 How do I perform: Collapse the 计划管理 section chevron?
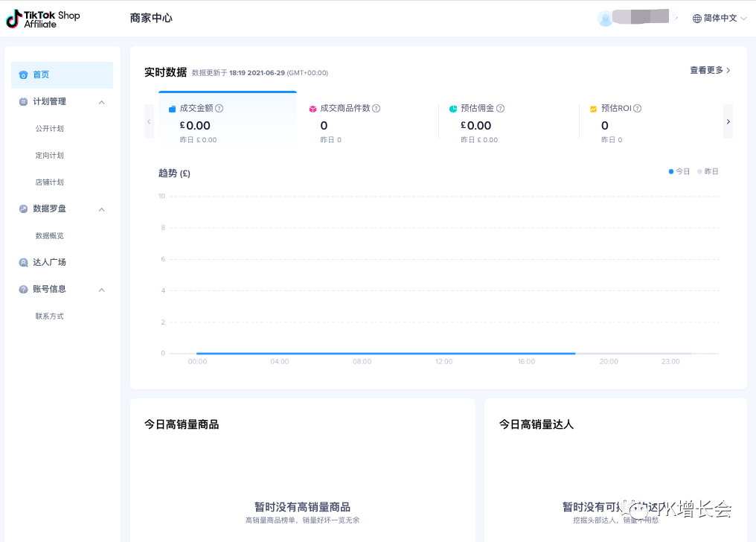click(x=101, y=102)
